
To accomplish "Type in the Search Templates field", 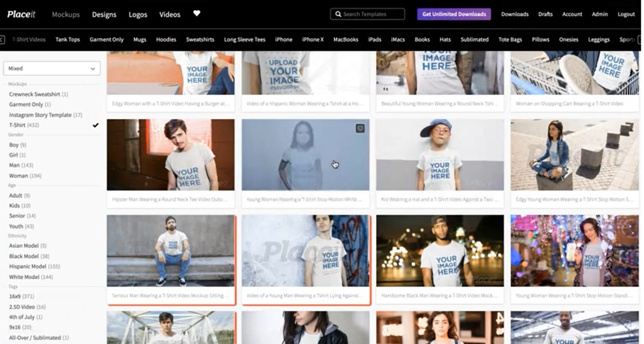I will click(x=372, y=14).
